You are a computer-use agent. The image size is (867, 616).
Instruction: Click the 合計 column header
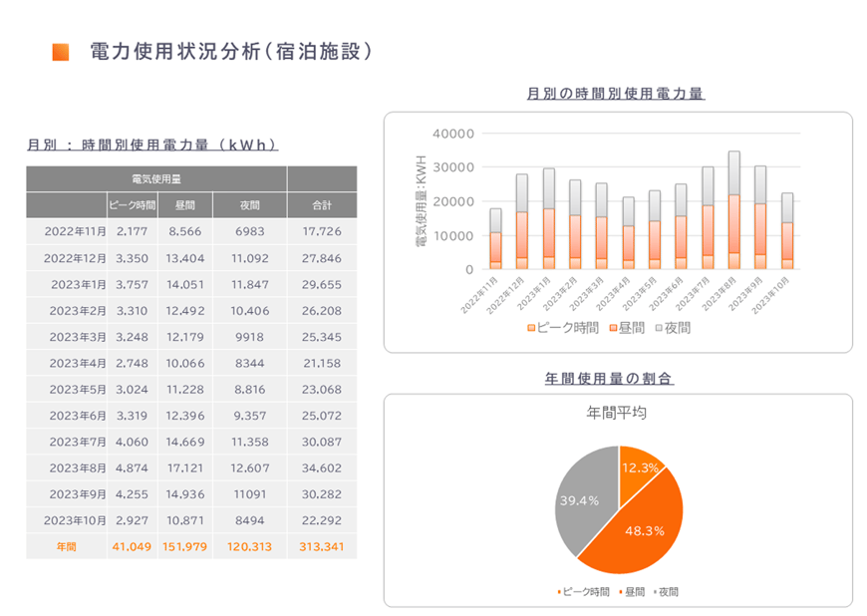(321, 205)
